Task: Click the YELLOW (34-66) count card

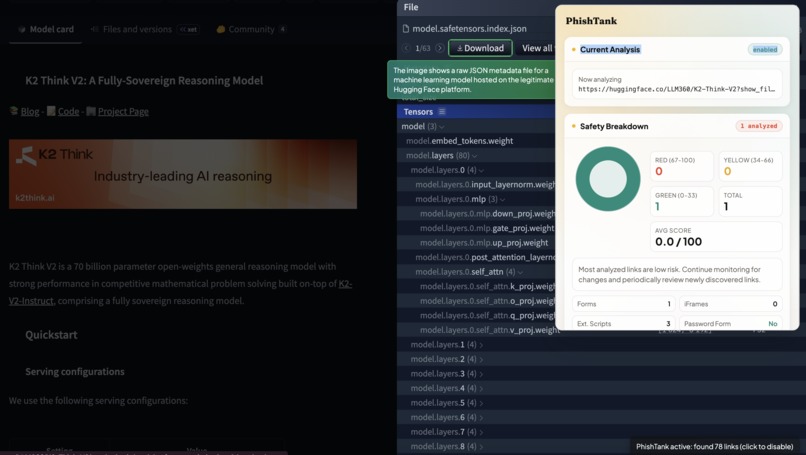Action: coord(750,167)
